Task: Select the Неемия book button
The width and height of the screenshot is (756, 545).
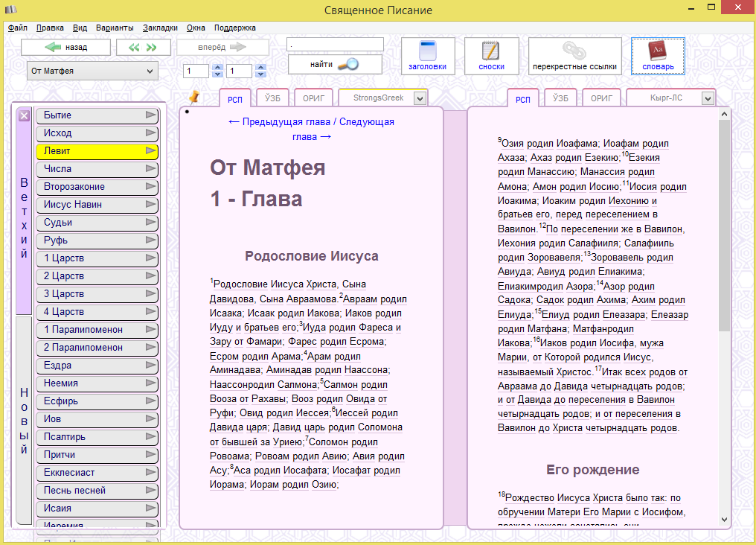Action: pos(97,383)
